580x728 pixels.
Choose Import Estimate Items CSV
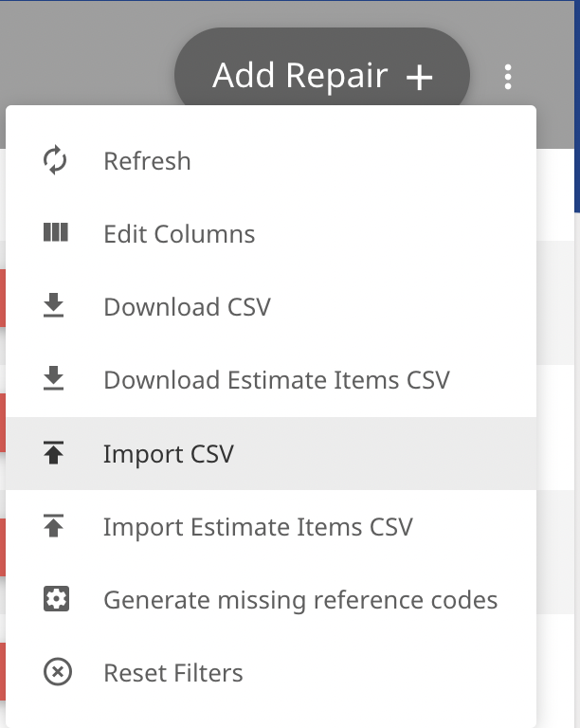(271, 526)
